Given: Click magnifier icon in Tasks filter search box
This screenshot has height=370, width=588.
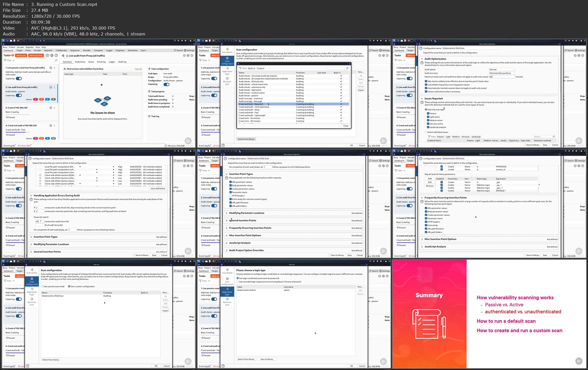Looking at the screenshot, I should click(56, 60).
